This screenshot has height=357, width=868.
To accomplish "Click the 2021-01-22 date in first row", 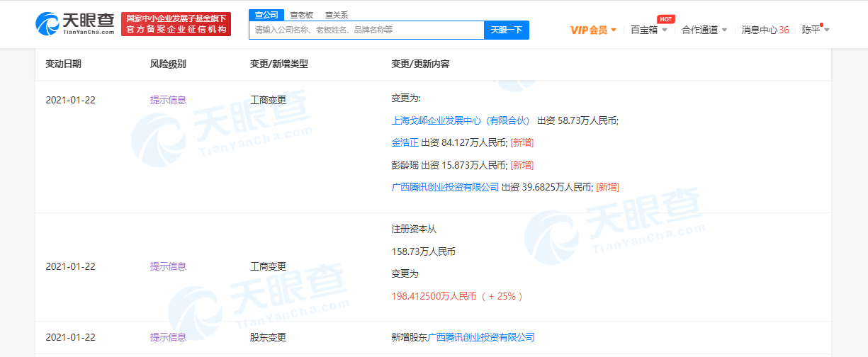I will pos(70,100).
